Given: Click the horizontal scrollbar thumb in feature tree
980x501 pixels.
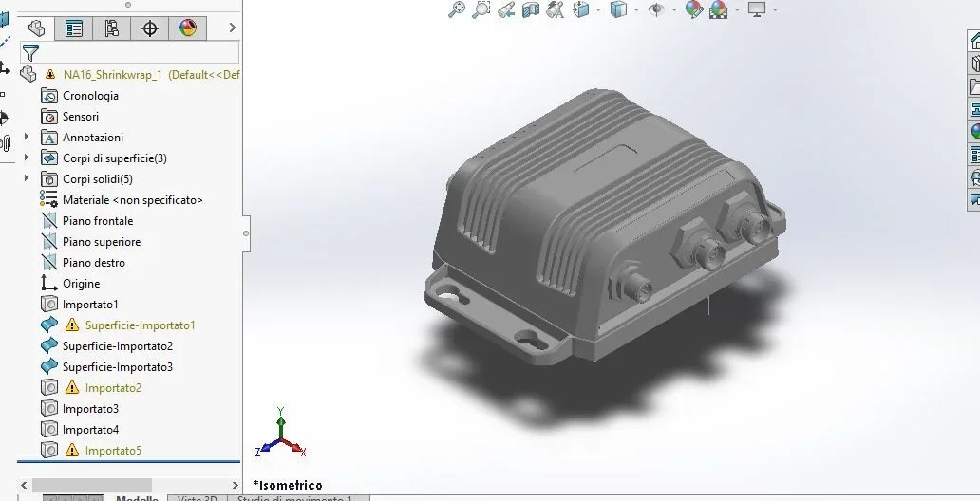Looking at the screenshot, I should click(92, 485).
